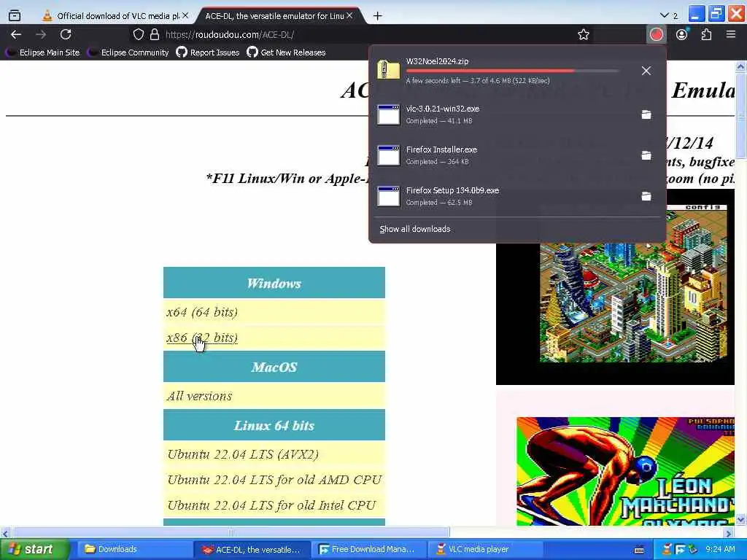Download Ubuntu 22.04 LTS for old AMD CPU

(x=274, y=480)
